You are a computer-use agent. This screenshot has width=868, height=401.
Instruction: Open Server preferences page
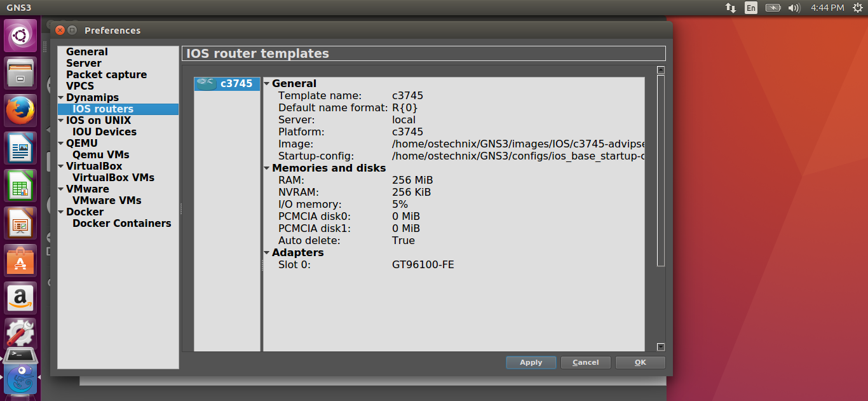84,64
